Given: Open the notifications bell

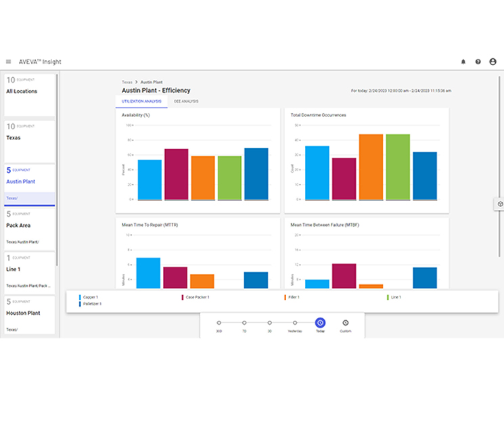Looking at the screenshot, I should click(x=463, y=62).
